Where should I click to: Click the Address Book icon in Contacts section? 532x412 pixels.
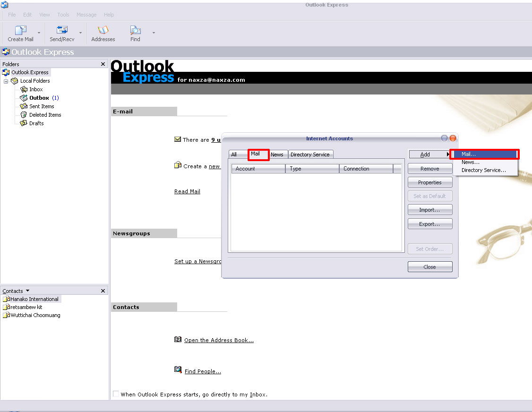tap(178, 339)
